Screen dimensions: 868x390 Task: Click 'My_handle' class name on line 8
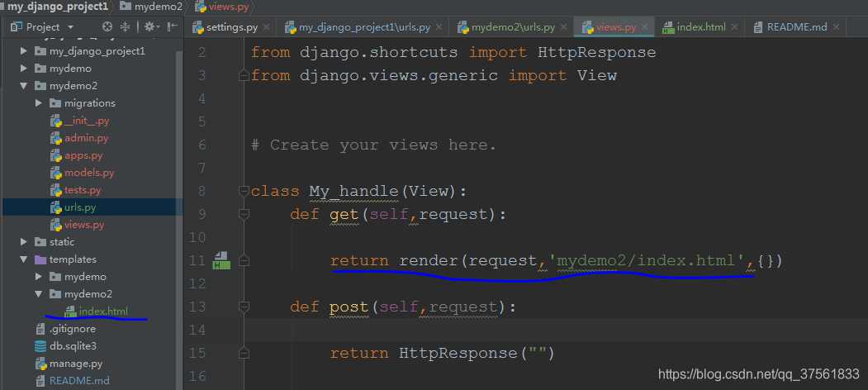click(x=353, y=191)
